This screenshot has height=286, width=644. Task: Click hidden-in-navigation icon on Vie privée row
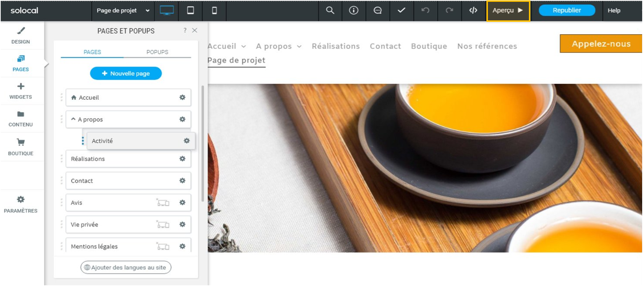(x=163, y=225)
